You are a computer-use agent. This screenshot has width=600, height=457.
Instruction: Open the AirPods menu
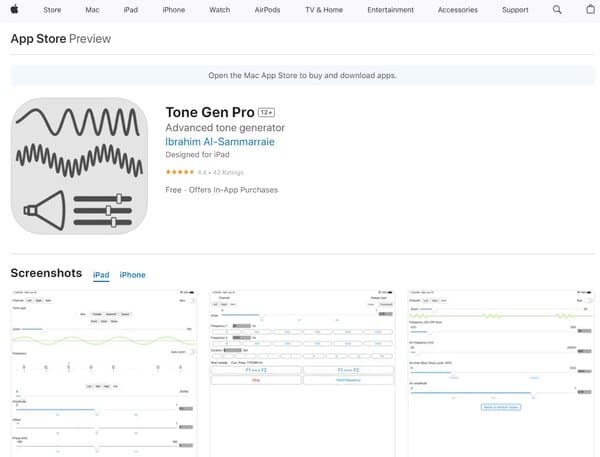(x=267, y=10)
